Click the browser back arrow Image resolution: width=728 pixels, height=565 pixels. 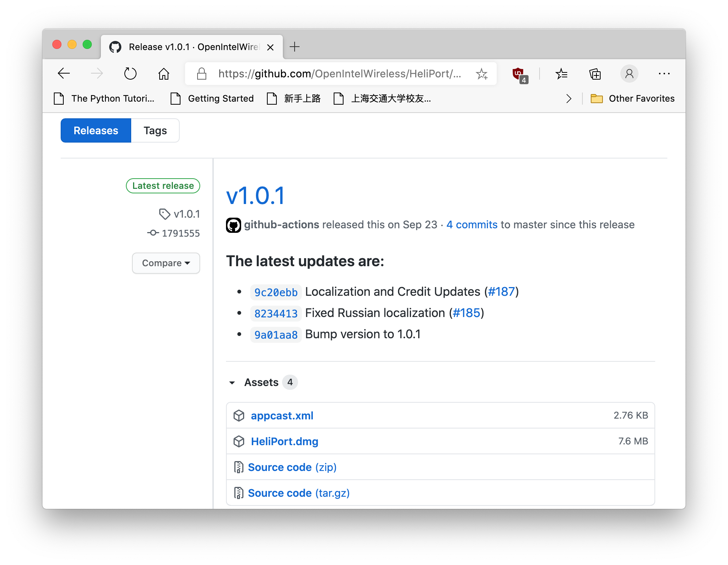(x=64, y=74)
